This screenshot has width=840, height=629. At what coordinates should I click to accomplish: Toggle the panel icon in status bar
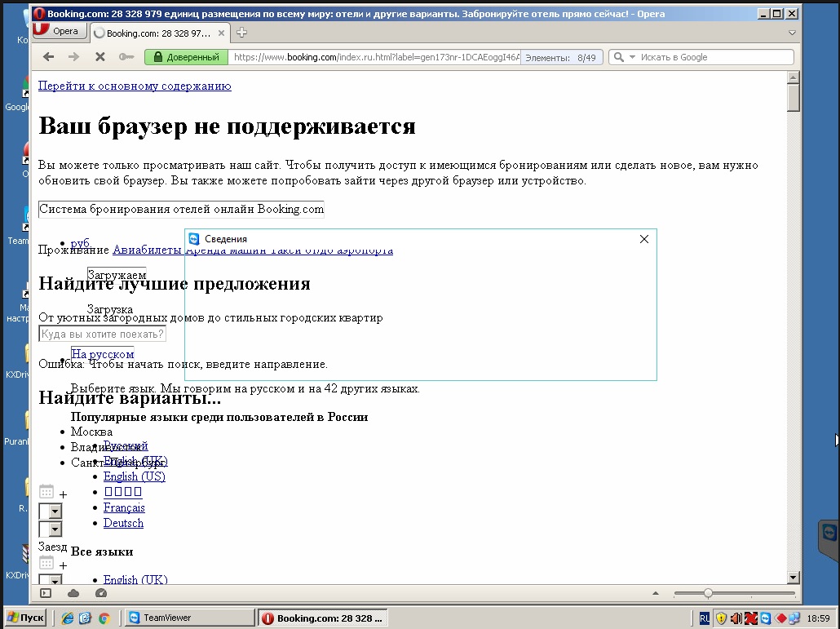click(46, 593)
